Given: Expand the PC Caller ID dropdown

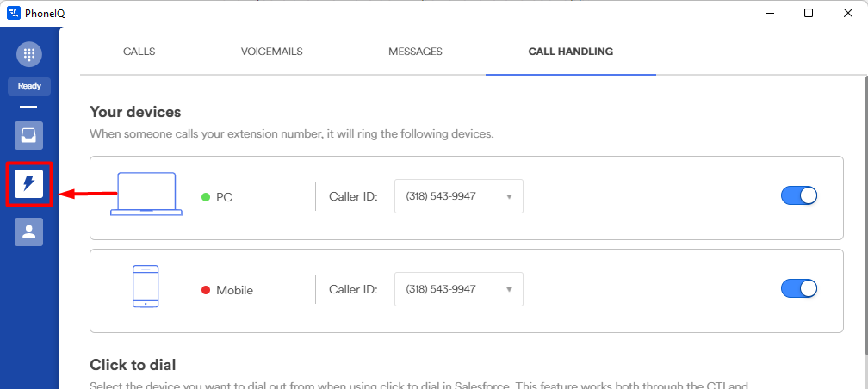Looking at the screenshot, I should [458, 196].
